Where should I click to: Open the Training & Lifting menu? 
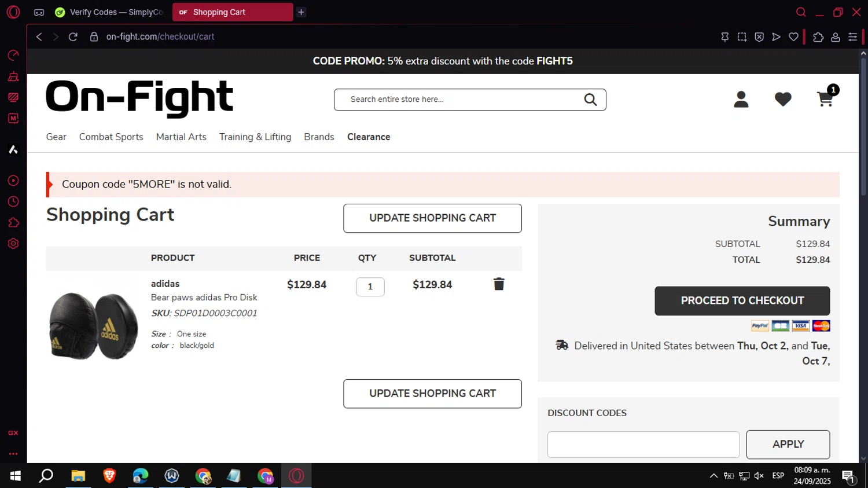(255, 137)
